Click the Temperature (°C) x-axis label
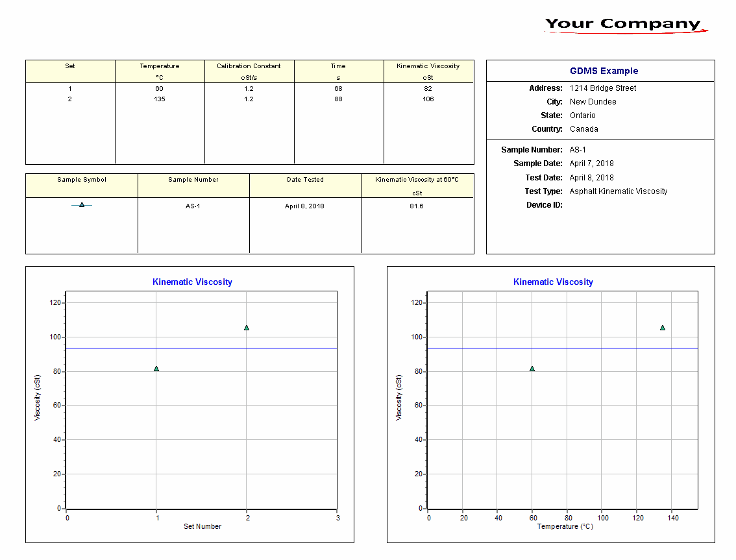Image resolution: width=736 pixels, height=560 pixels. tap(565, 526)
